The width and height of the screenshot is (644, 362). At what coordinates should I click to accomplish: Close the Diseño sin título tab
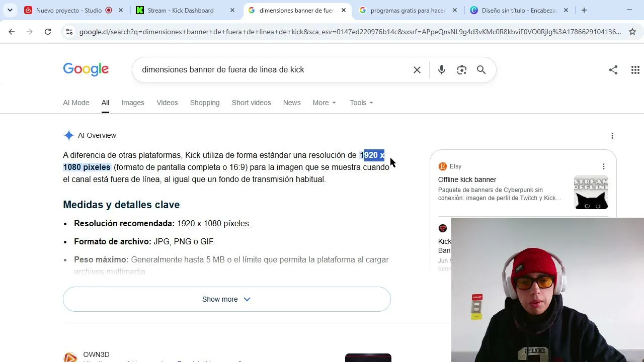(x=566, y=10)
